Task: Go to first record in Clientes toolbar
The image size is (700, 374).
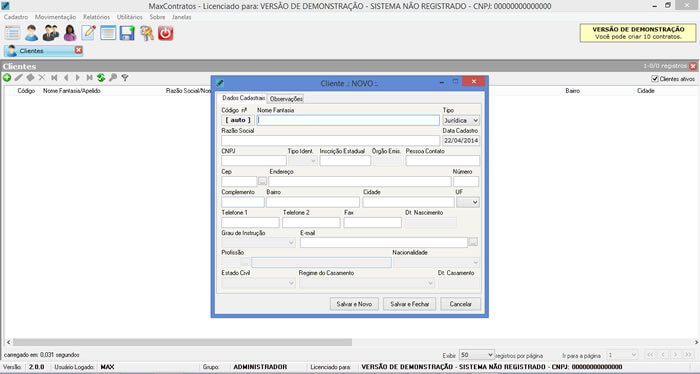Action: coord(54,78)
